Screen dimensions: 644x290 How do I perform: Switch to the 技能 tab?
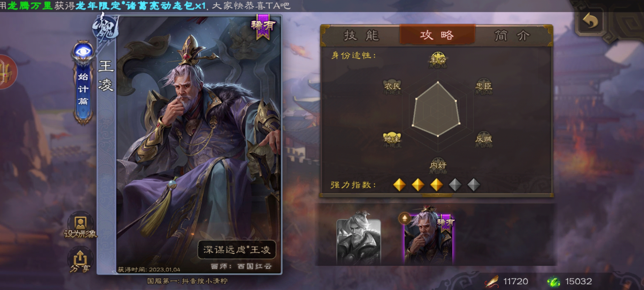click(361, 35)
